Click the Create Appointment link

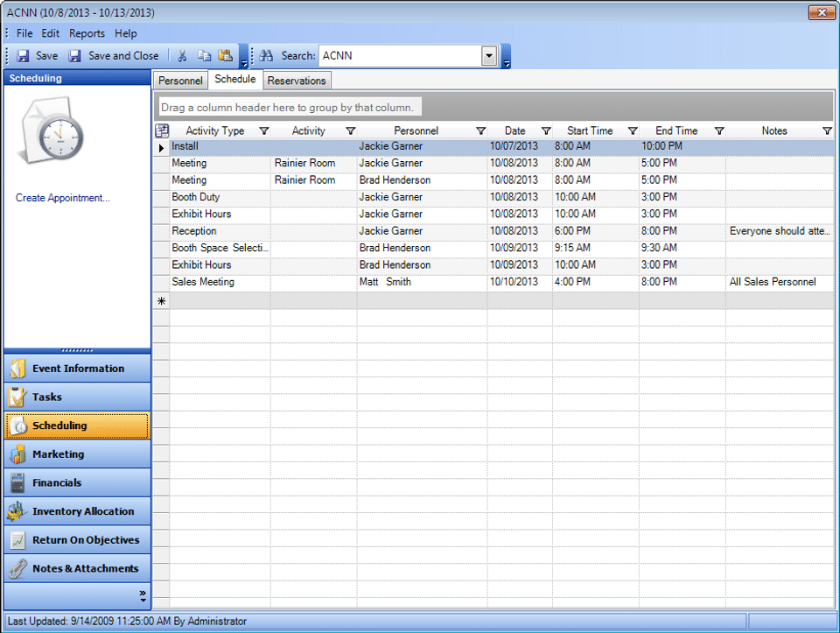(x=63, y=198)
